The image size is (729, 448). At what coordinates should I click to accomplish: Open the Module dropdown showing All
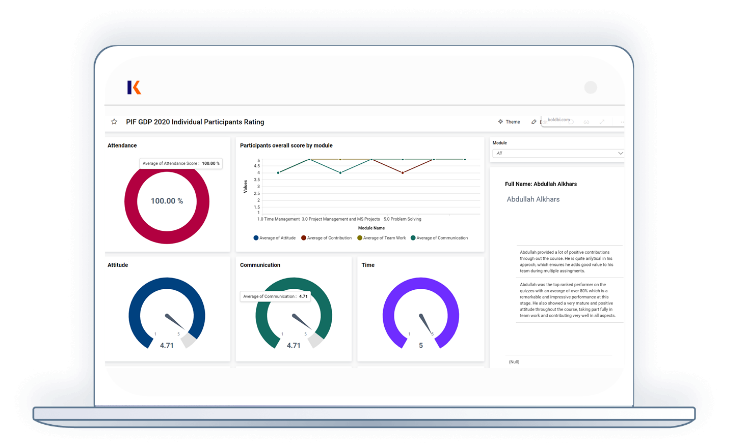coord(558,153)
